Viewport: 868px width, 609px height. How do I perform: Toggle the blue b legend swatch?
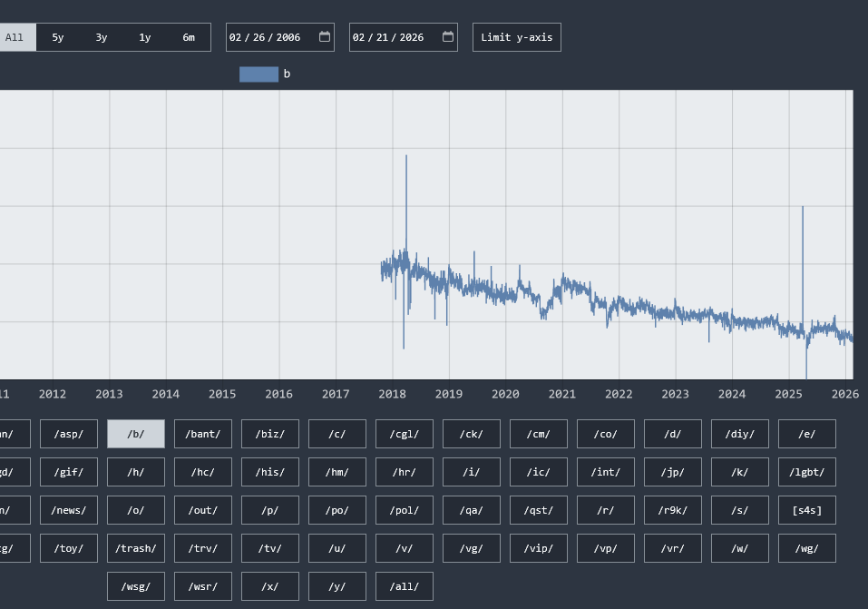pyautogui.click(x=258, y=74)
